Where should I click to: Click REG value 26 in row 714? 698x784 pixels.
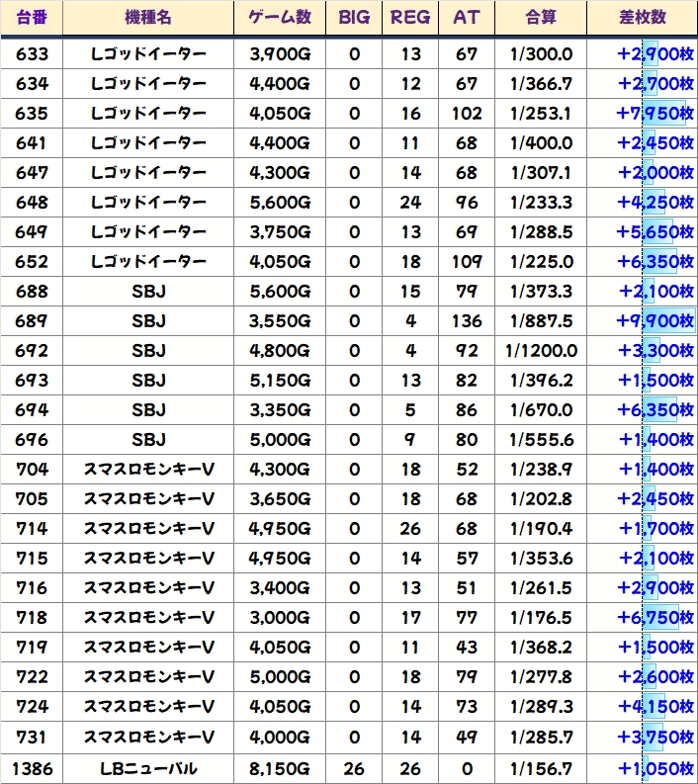[410, 529]
